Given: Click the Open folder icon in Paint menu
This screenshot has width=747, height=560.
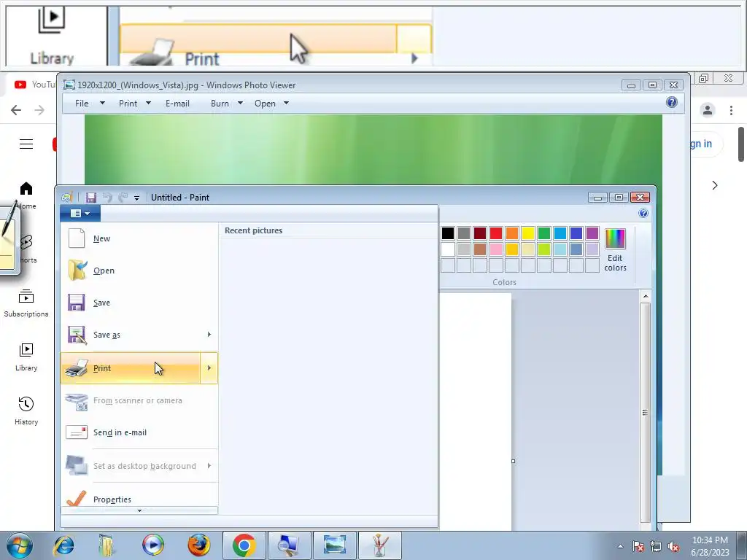Looking at the screenshot, I should tap(77, 271).
